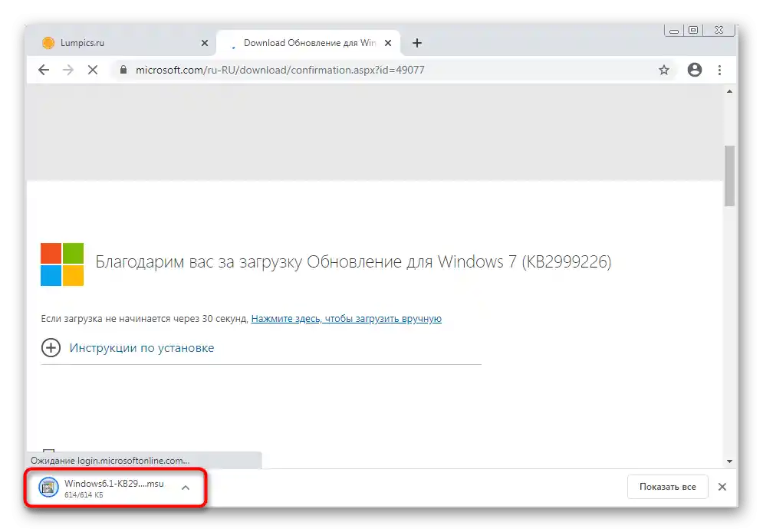Expand Инструкции по установке plus icon

[x=51, y=348]
